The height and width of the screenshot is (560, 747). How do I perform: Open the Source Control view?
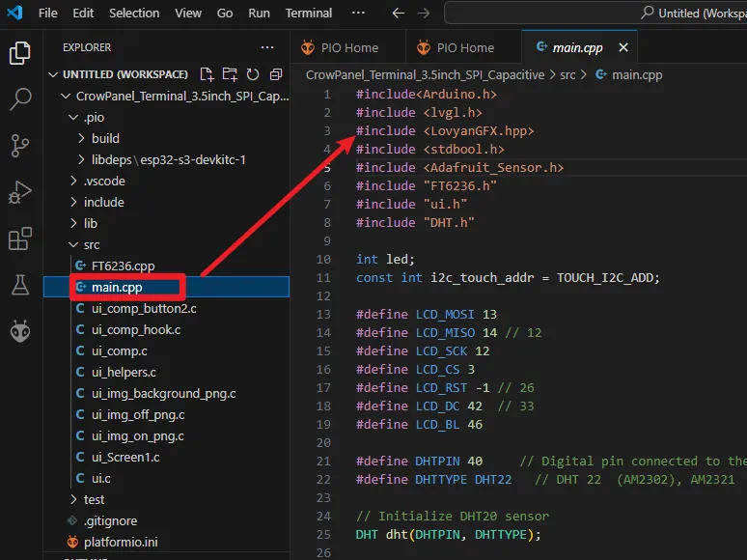[x=20, y=146]
